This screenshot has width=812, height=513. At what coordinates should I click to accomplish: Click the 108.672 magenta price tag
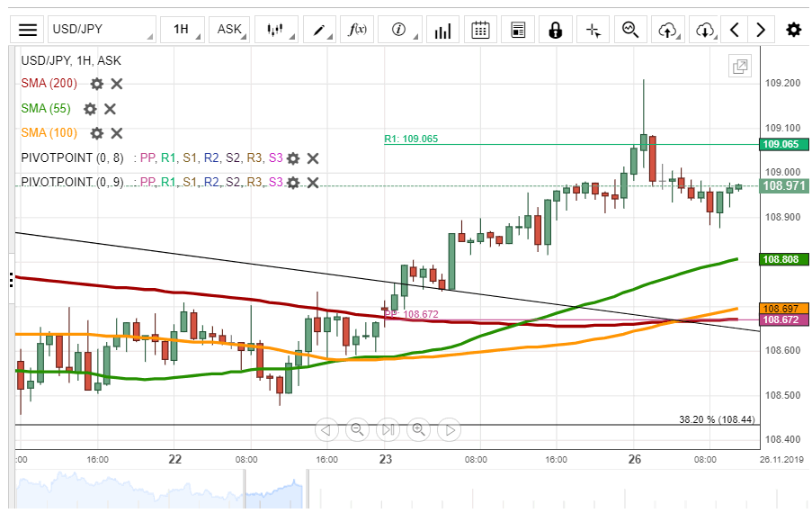click(x=783, y=319)
